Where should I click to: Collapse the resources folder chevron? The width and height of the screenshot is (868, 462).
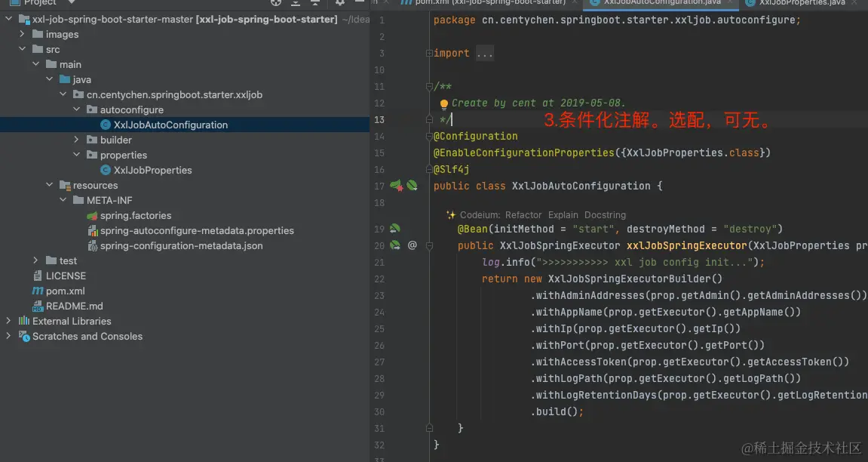pyautogui.click(x=49, y=185)
